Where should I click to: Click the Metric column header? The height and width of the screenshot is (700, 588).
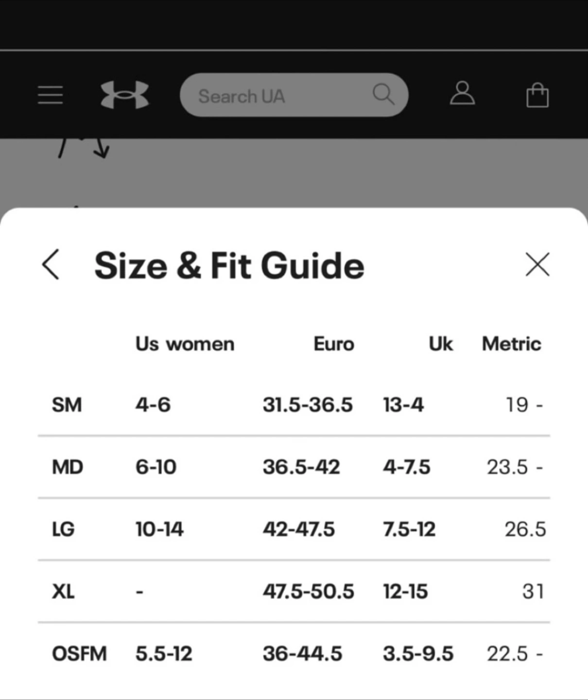pyautogui.click(x=511, y=344)
